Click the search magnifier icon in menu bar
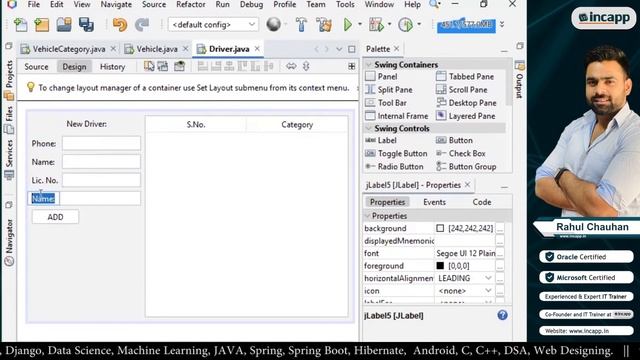This screenshot has height=360, width=640. point(434,4)
